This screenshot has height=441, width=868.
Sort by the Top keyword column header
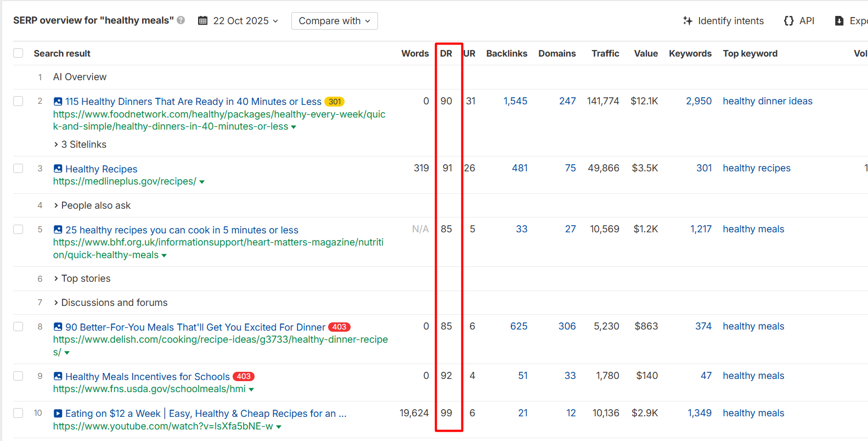click(x=750, y=53)
